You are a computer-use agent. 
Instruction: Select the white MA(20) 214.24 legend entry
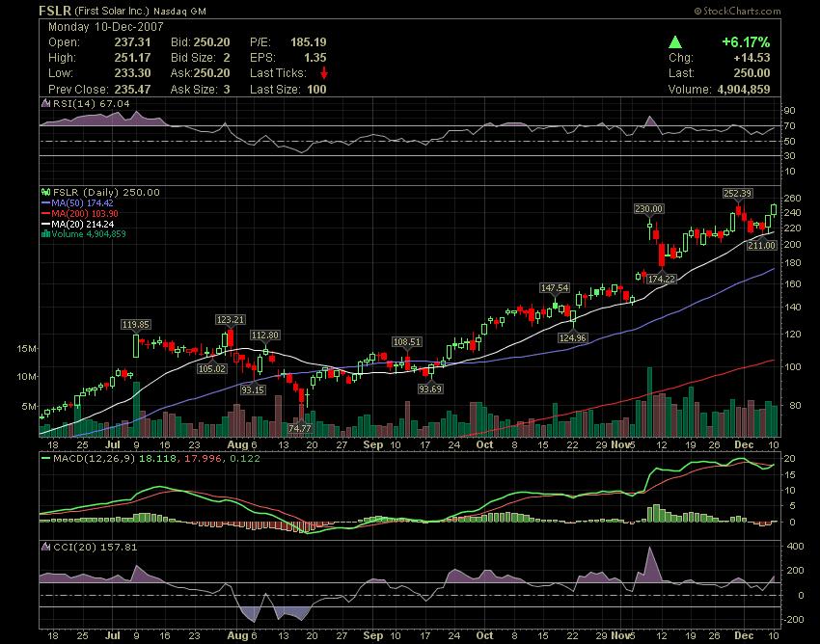coord(77,224)
